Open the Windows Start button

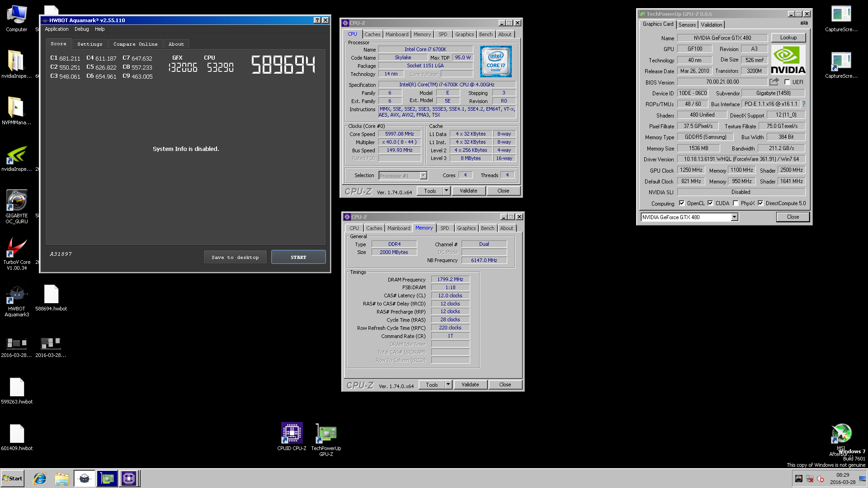pos(12,479)
